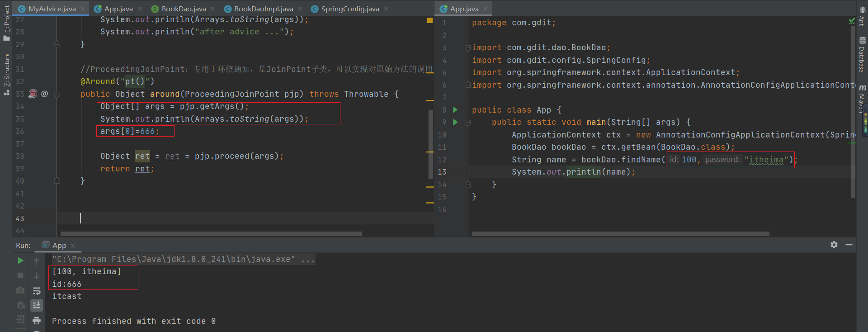Switch to App.java tab in left editor
The image size is (868, 332).
(118, 9)
